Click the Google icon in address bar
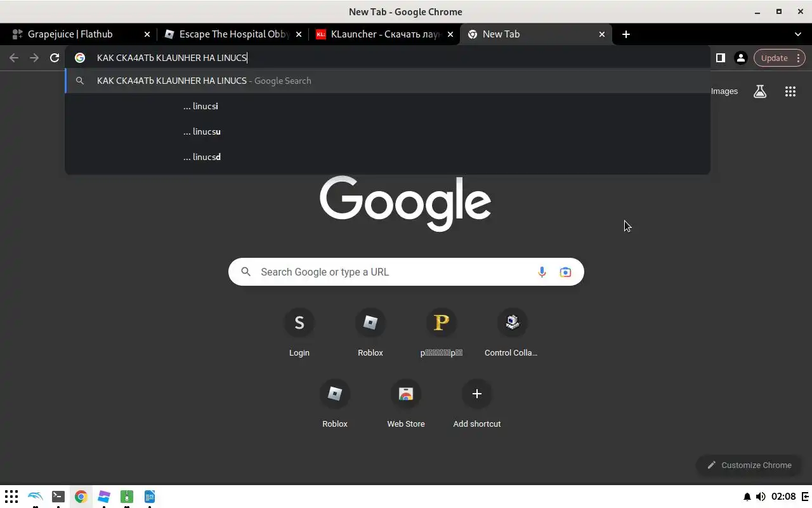Screen dimensions: 812x508 coord(80,58)
